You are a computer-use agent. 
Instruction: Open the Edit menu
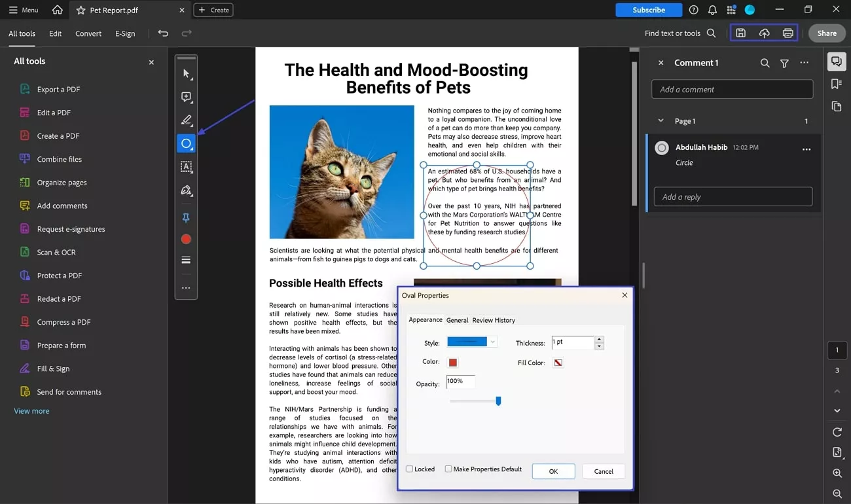55,33
